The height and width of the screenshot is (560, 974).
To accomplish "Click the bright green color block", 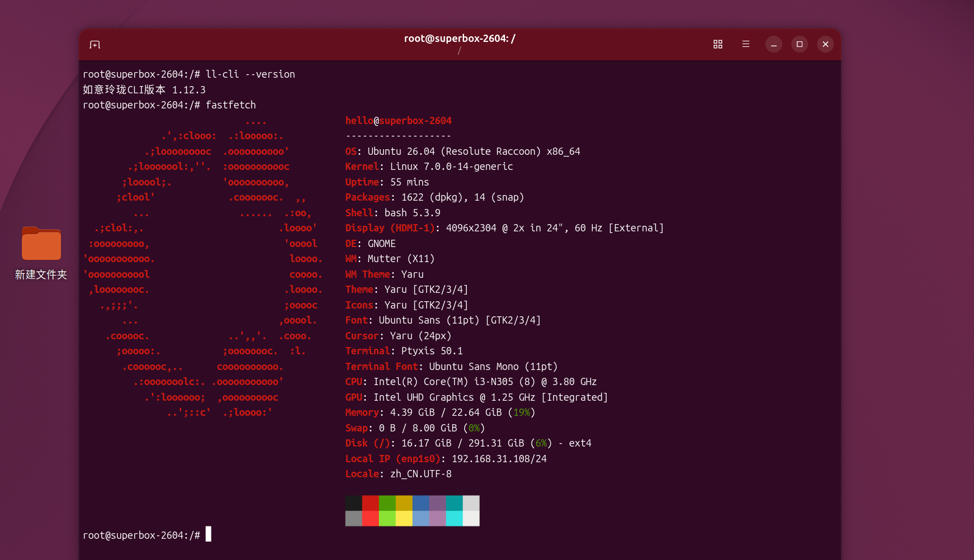I will 387,519.
